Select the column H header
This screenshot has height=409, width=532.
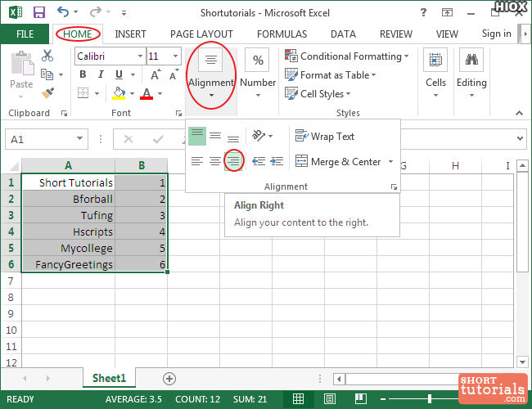click(455, 166)
